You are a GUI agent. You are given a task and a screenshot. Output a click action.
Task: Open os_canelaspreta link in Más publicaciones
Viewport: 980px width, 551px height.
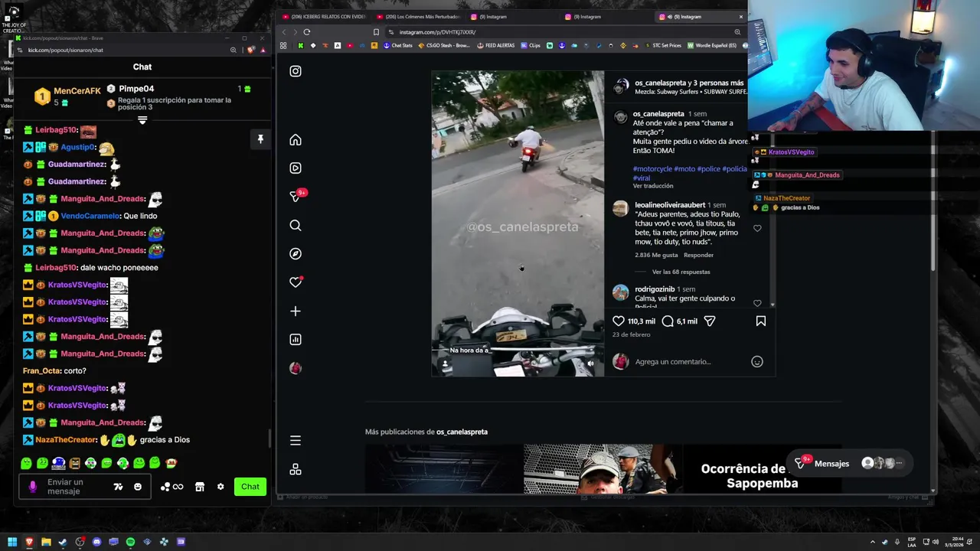pos(462,432)
